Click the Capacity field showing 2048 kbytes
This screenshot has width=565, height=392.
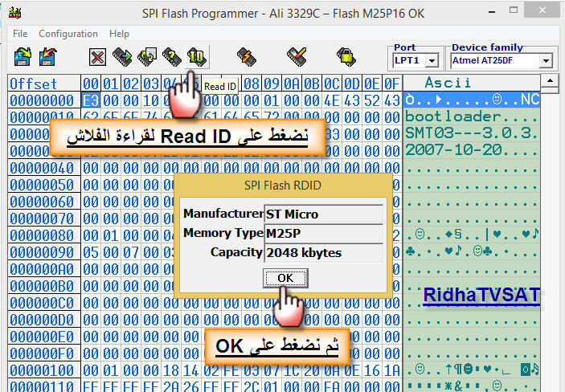point(324,253)
